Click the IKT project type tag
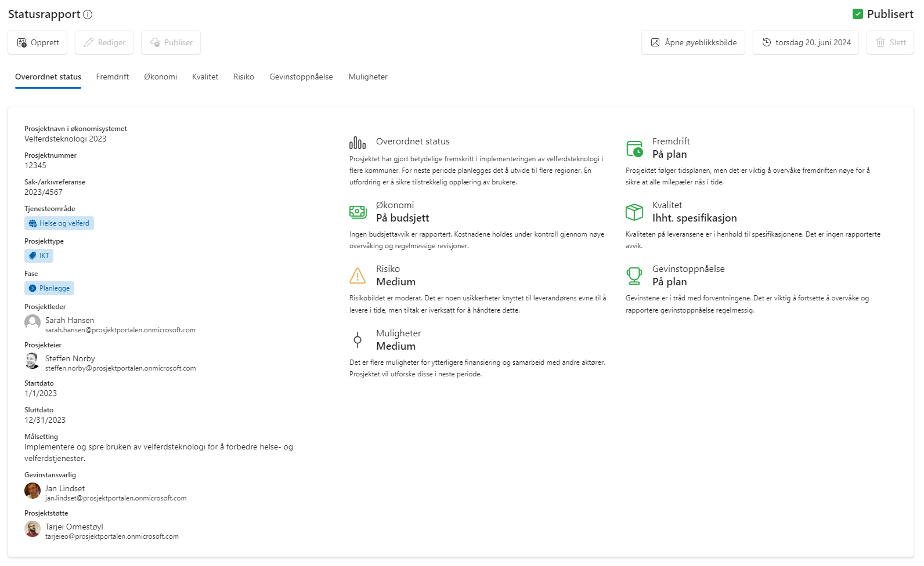 [39, 256]
